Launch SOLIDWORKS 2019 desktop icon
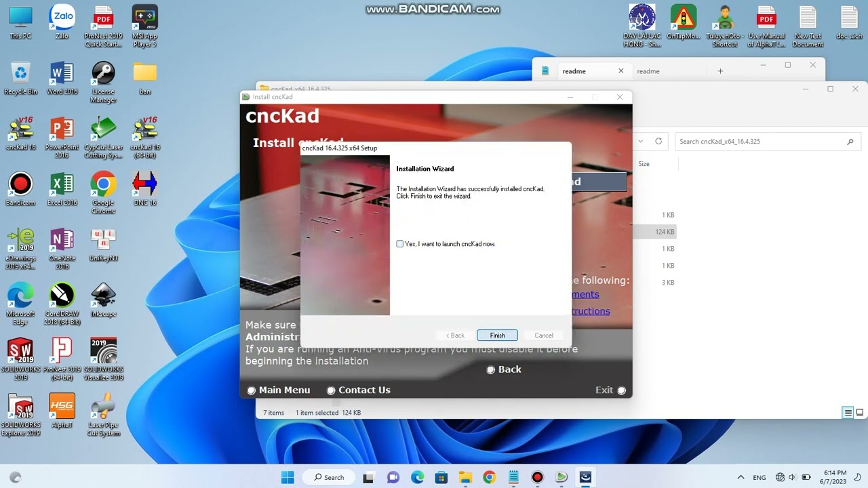868x488 pixels. coord(20,360)
